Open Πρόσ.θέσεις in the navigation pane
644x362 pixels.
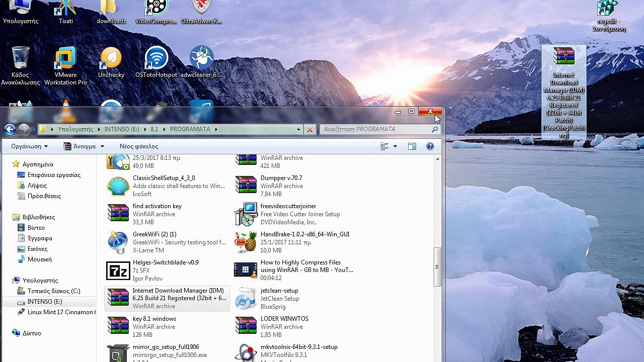pyautogui.click(x=44, y=196)
